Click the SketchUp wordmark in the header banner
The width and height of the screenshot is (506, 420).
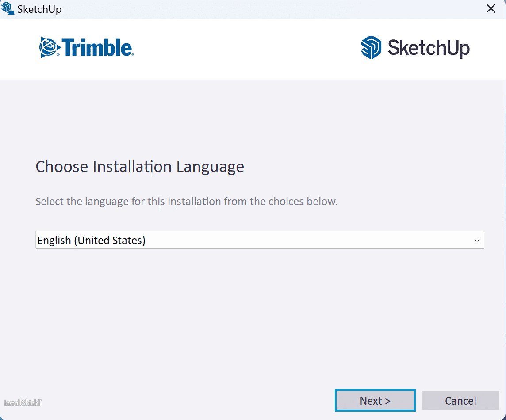click(428, 48)
